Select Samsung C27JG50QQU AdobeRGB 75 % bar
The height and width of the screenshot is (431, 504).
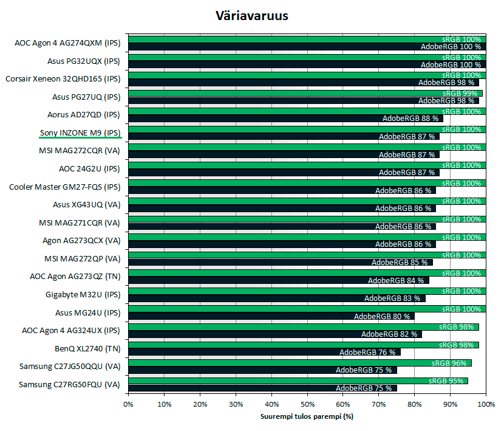262,370
